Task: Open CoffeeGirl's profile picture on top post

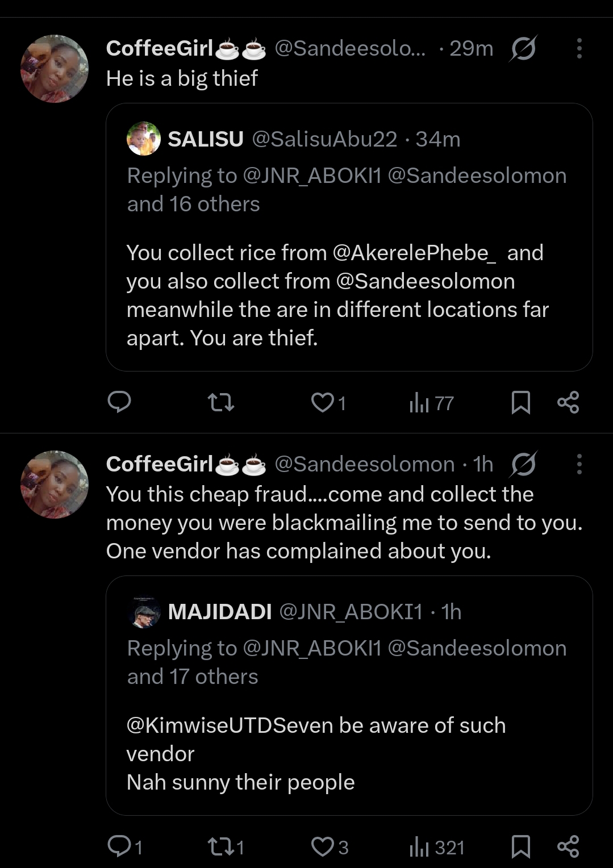Action: pyautogui.click(x=55, y=69)
